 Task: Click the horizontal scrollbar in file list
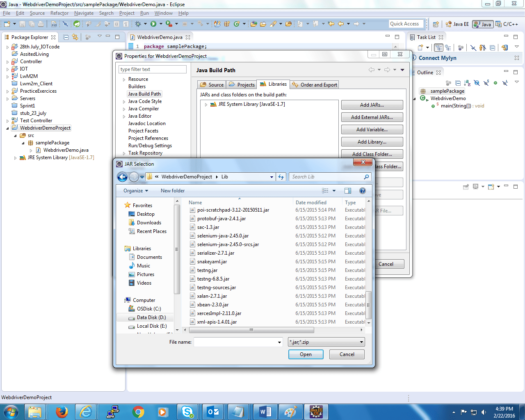[x=251, y=330]
